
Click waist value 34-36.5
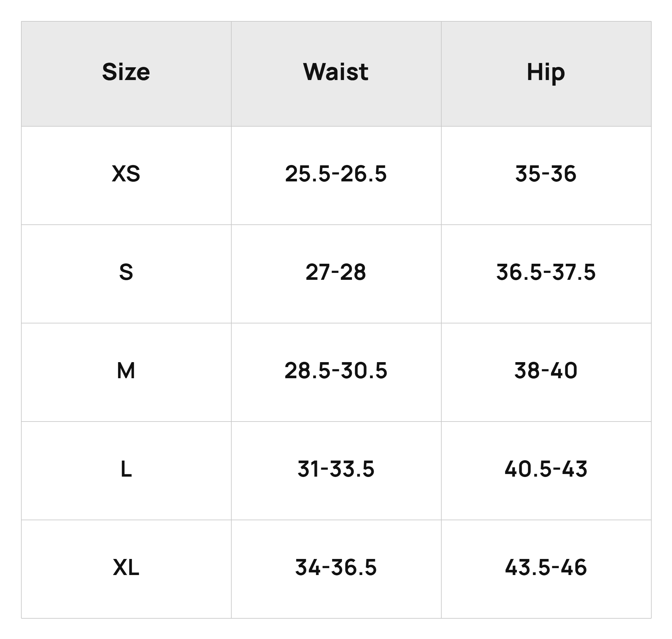click(x=336, y=567)
